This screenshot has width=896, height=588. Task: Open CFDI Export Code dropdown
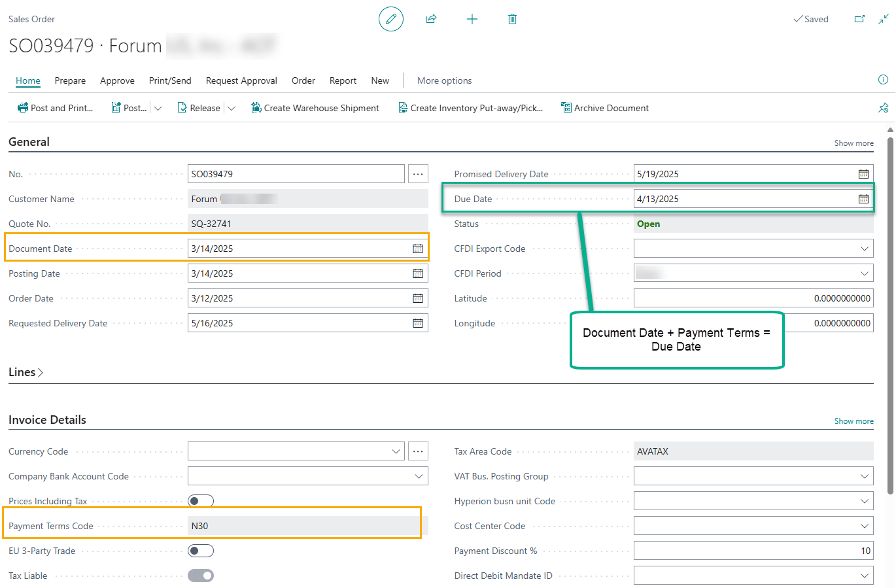coord(864,249)
